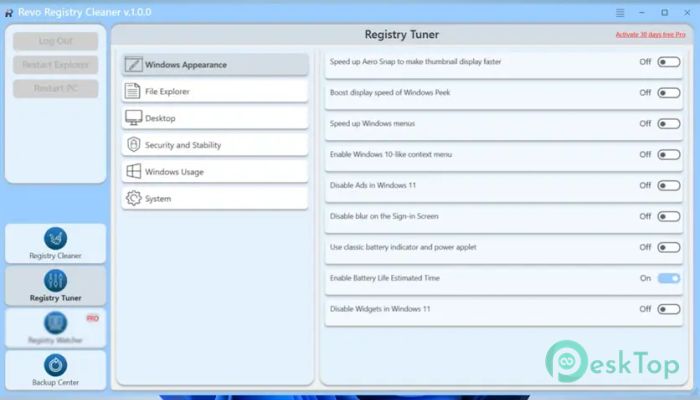This screenshot has height=400, width=700.
Task: Enable Boost display speed of Windows Peek
Action: pos(668,92)
